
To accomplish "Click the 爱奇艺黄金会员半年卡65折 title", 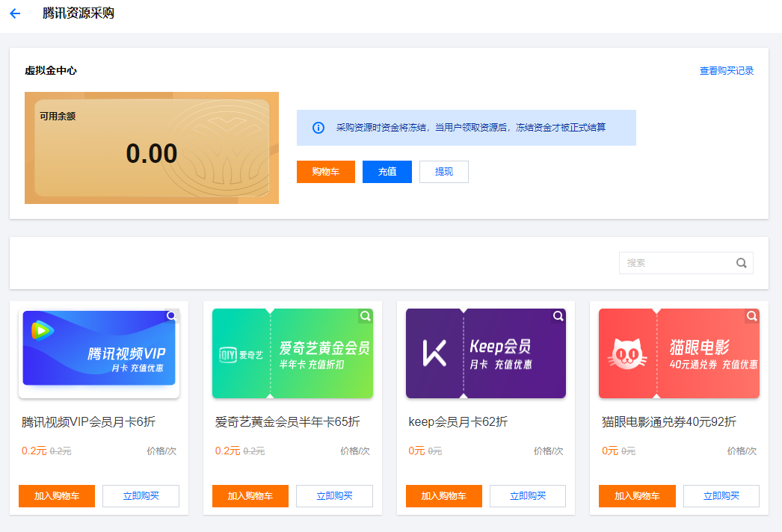I will [287, 422].
